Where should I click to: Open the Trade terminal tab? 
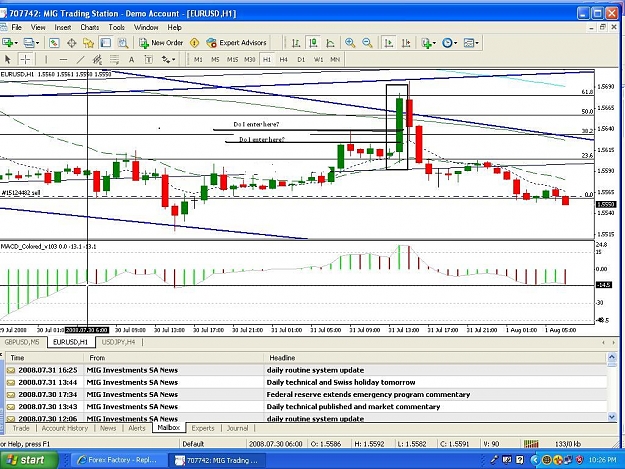click(x=21, y=428)
